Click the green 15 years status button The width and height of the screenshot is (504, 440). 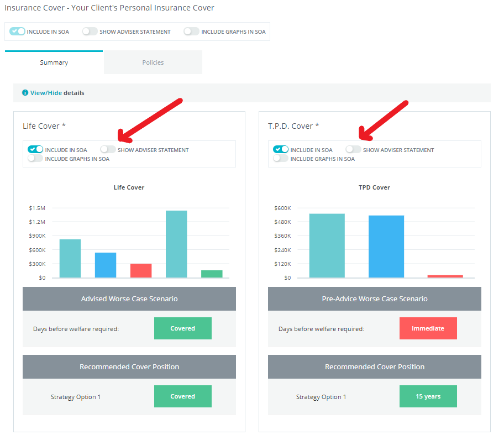tap(428, 396)
